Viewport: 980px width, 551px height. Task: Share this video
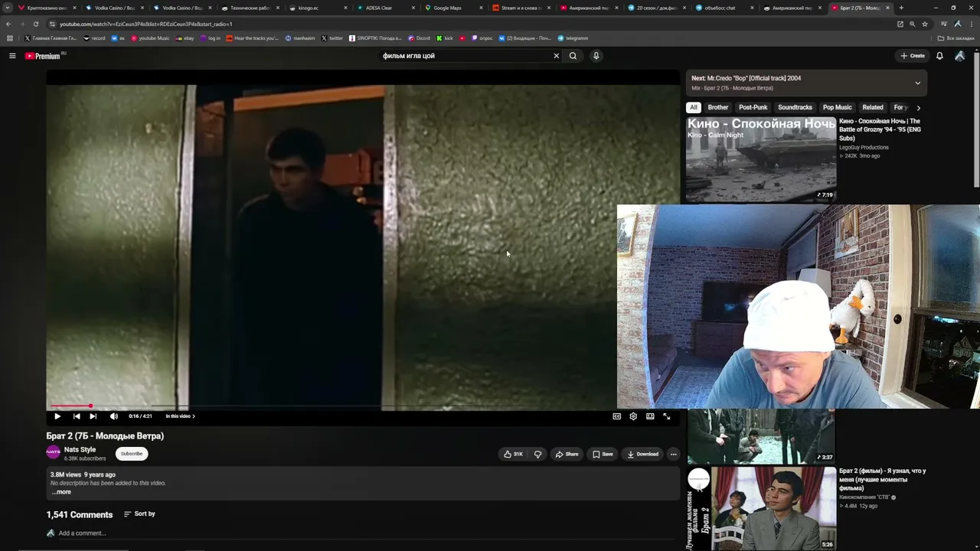[x=567, y=454]
